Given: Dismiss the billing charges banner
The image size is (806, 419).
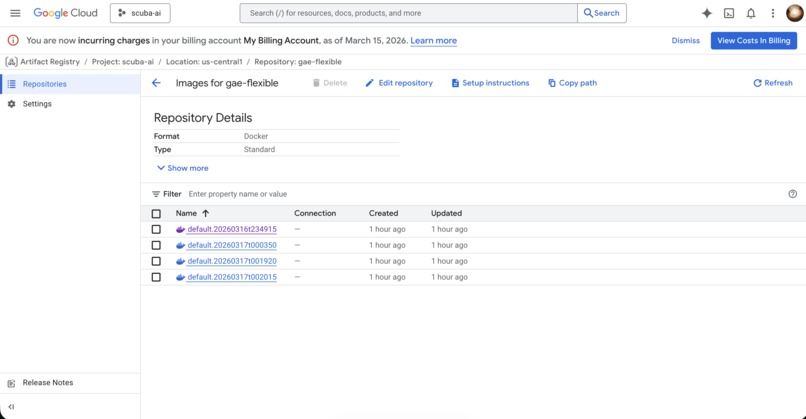Looking at the screenshot, I should click(x=685, y=41).
